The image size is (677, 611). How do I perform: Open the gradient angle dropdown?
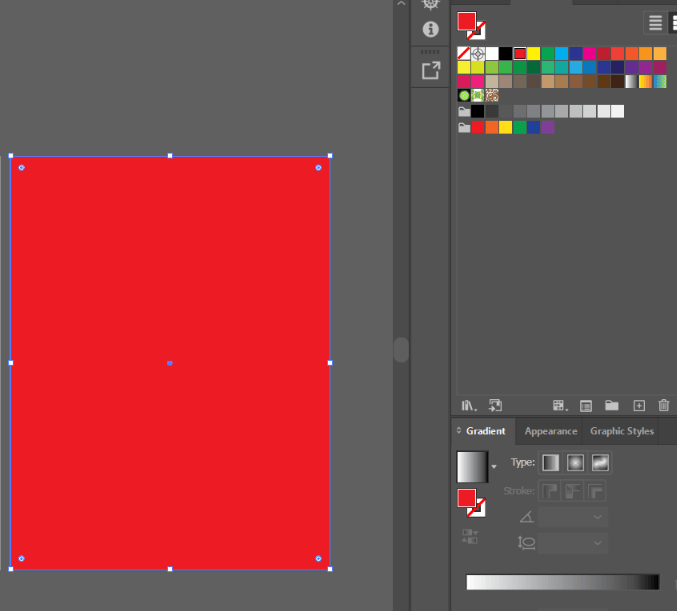598,517
